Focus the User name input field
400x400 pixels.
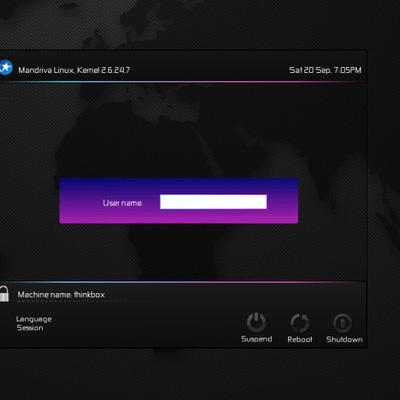pos(213,202)
